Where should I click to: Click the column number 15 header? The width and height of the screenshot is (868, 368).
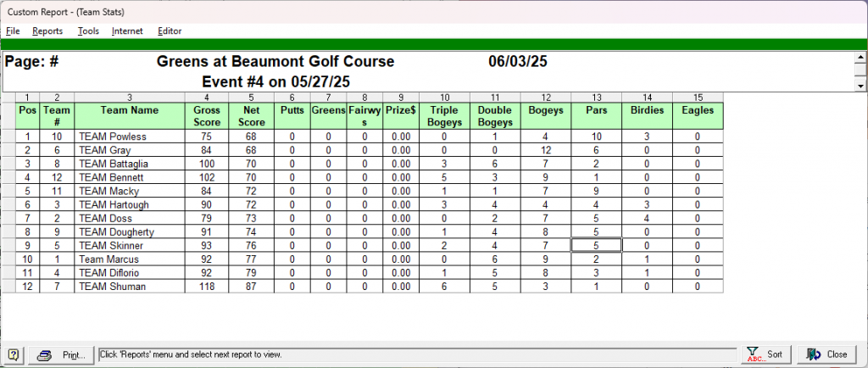click(698, 97)
